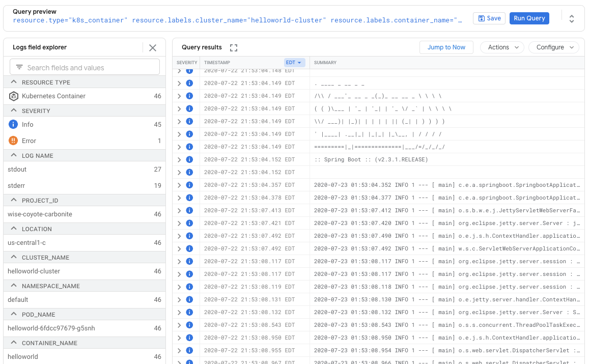Collapse the RESOURCE TYPE section
Viewport: 589px width, 364px height.
pyautogui.click(x=13, y=82)
